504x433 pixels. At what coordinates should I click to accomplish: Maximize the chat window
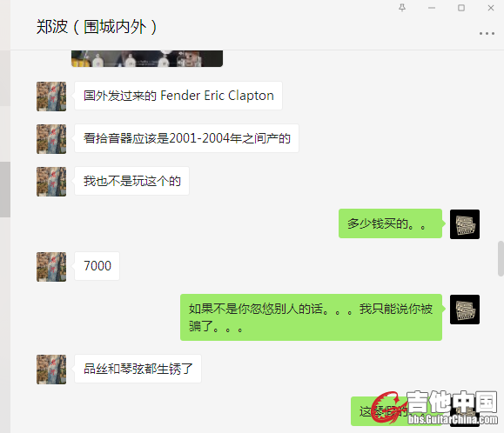(x=461, y=8)
